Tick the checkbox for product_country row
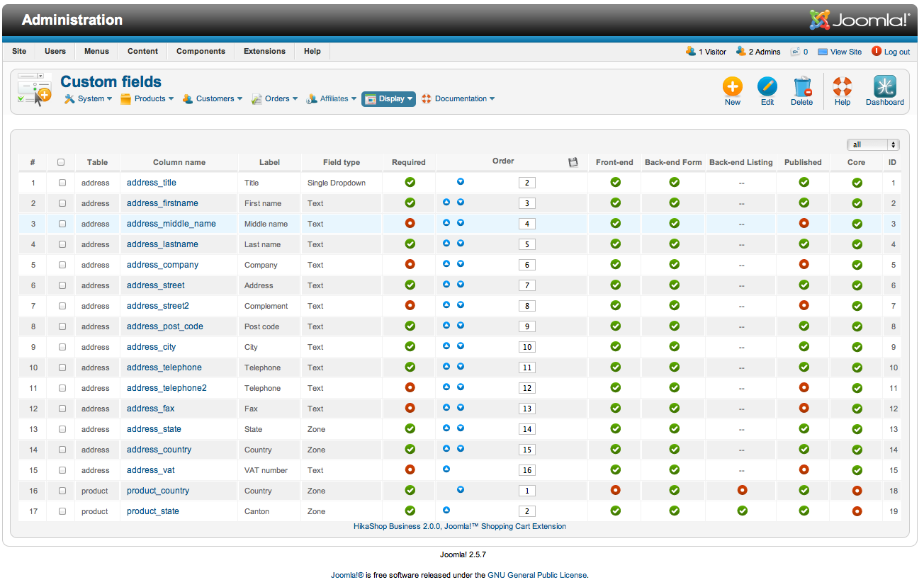 (62, 491)
